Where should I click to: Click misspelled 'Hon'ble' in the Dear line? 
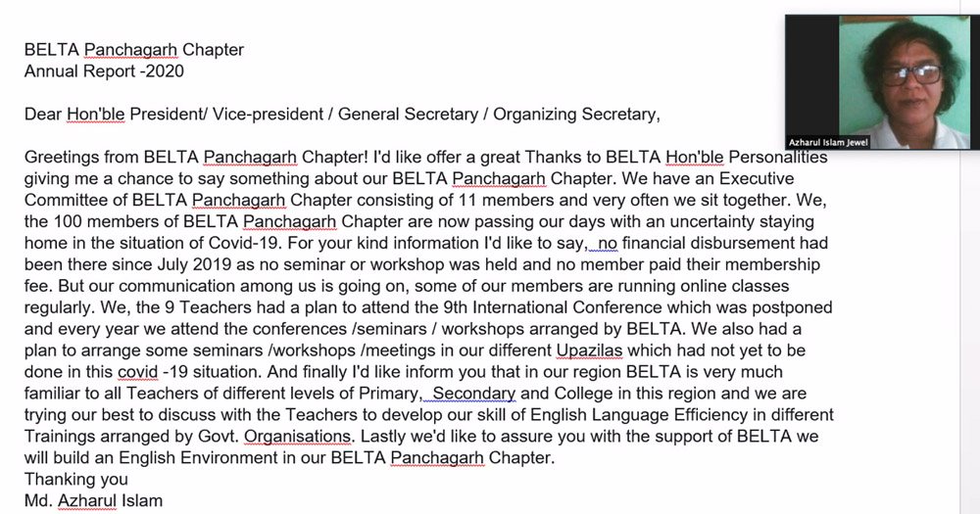[96, 115]
